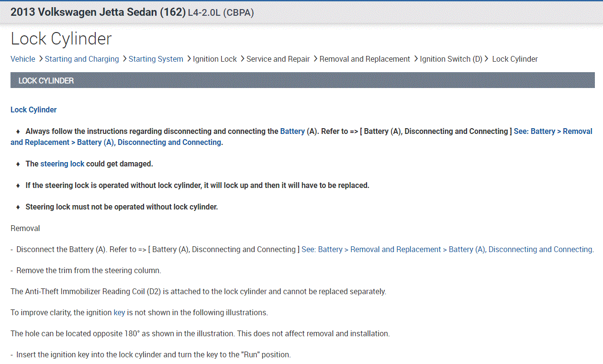Click the large Lock Cylinder page title
Image resolution: width=603 pixels, height=364 pixels.
coord(61,39)
